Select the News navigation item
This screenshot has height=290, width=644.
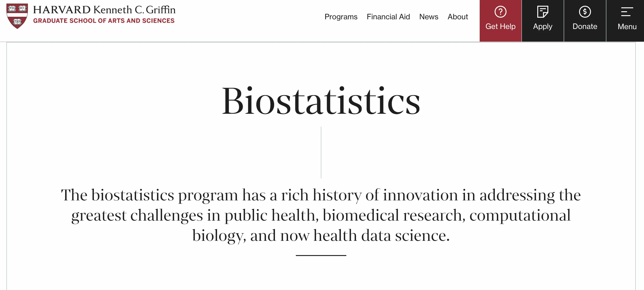[428, 17]
